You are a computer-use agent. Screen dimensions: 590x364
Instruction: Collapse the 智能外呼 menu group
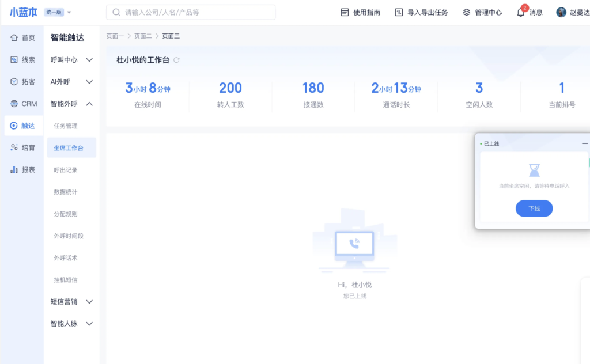[x=89, y=104]
